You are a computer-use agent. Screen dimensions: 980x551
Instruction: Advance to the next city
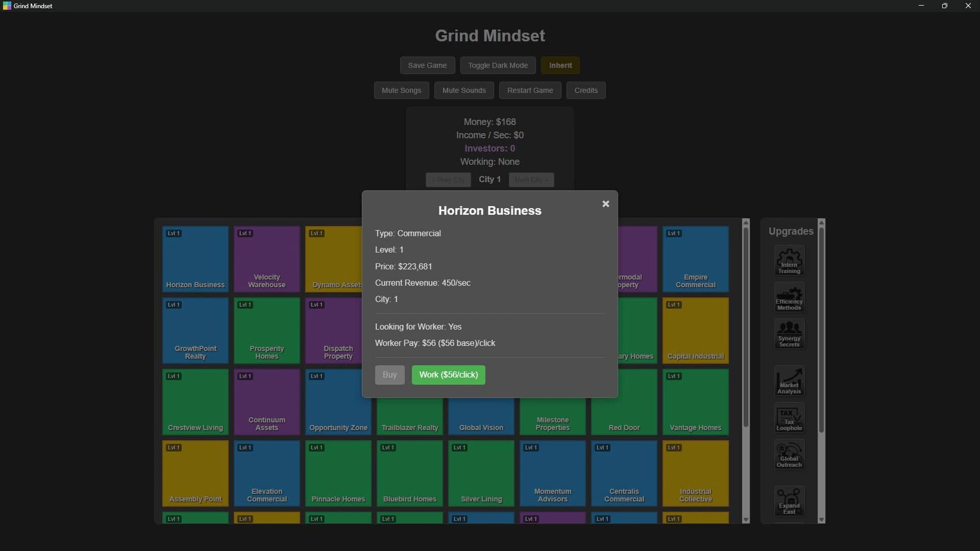pyautogui.click(x=531, y=180)
